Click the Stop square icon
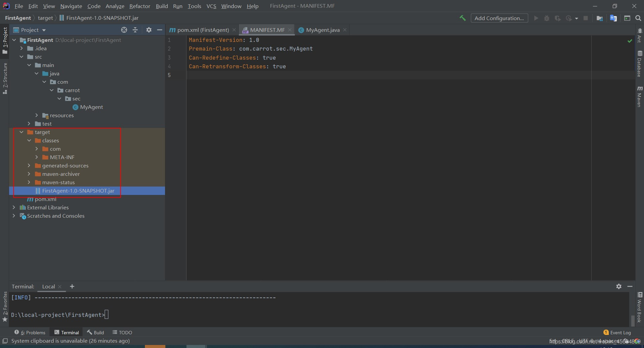This screenshot has width=644, height=348. point(586,18)
